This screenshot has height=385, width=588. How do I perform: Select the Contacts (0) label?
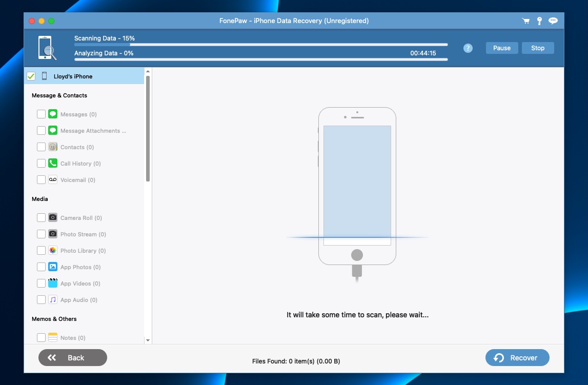click(x=77, y=147)
